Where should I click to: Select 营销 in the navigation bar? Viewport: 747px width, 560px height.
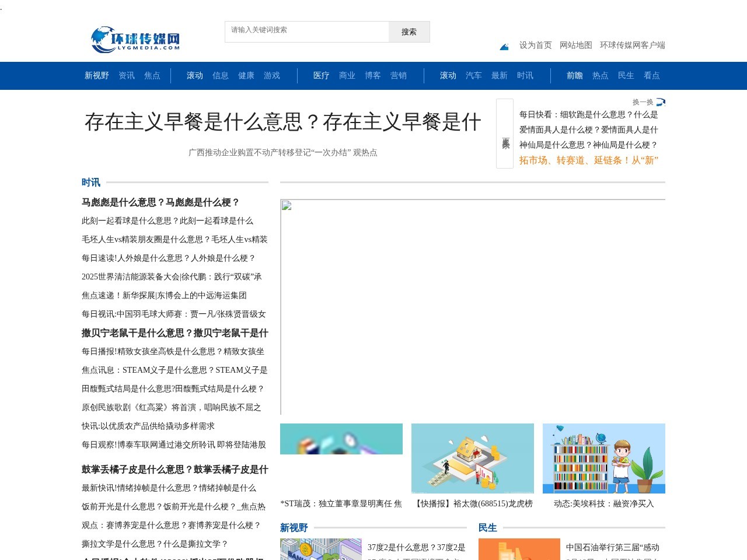tap(399, 75)
